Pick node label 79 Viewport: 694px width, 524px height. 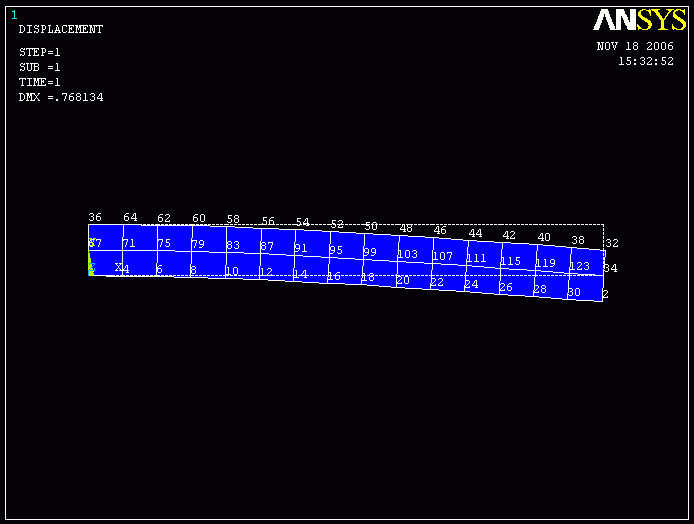tap(198, 244)
